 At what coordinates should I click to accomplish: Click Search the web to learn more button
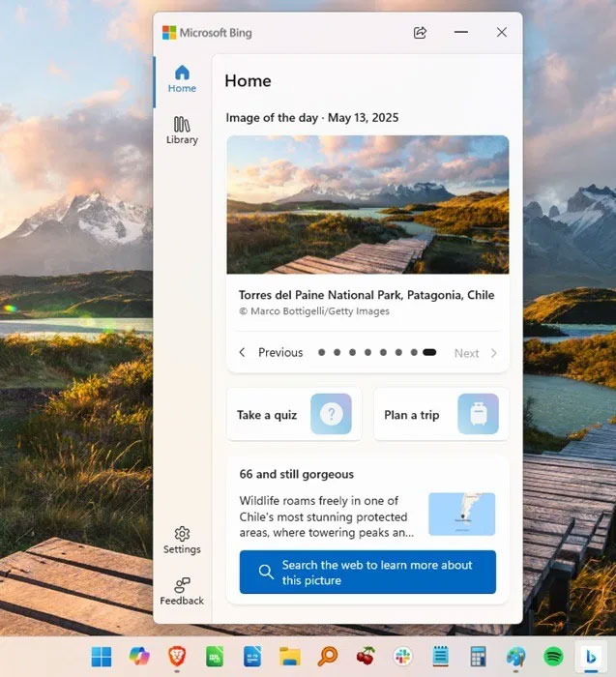pos(367,573)
